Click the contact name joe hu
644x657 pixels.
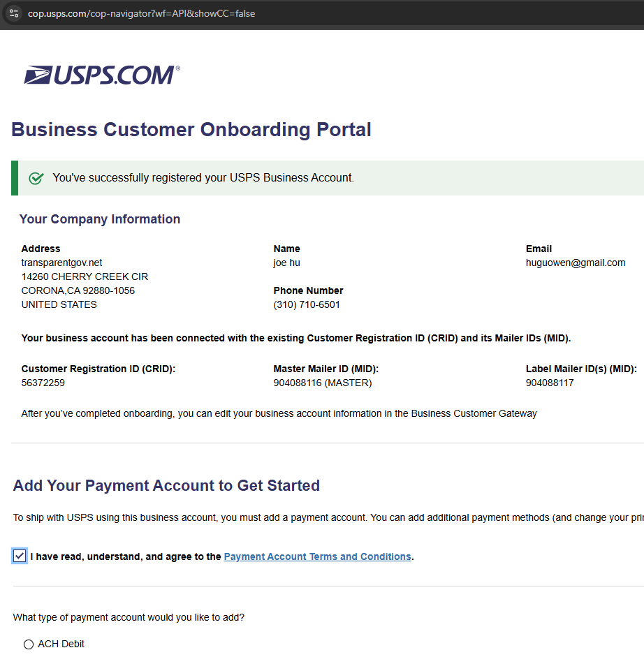point(286,263)
